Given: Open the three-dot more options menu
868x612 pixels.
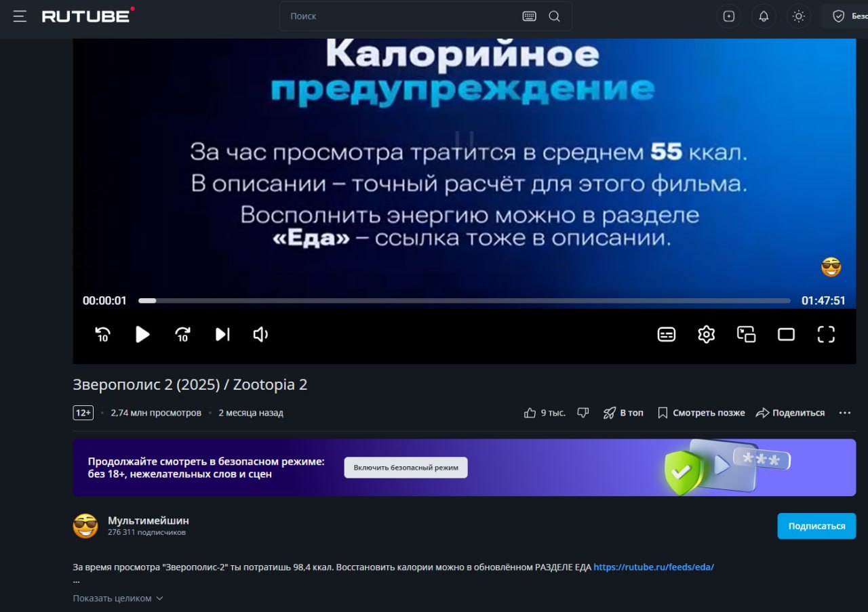Looking at the screenshot, I should click(844, 413).
